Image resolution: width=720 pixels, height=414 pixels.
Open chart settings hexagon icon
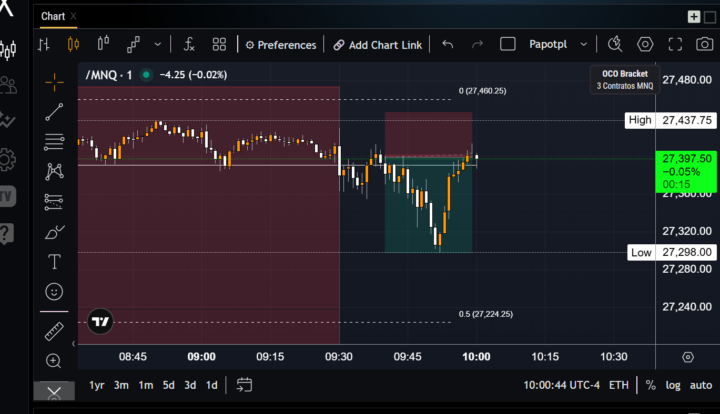tap(645, 44)
